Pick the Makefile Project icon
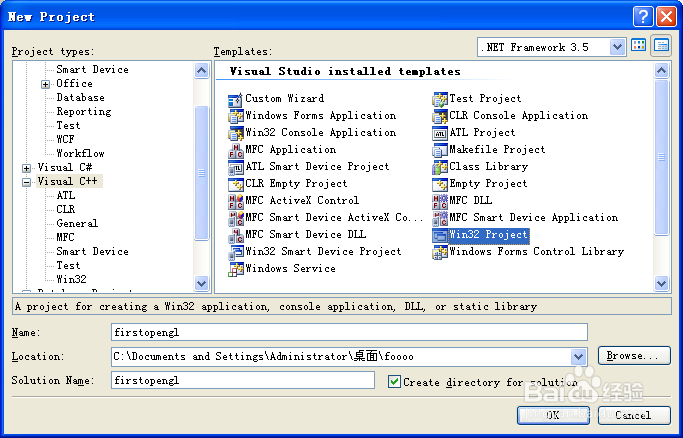This screenshot has height=438, width=683. (x=440, y=151)
